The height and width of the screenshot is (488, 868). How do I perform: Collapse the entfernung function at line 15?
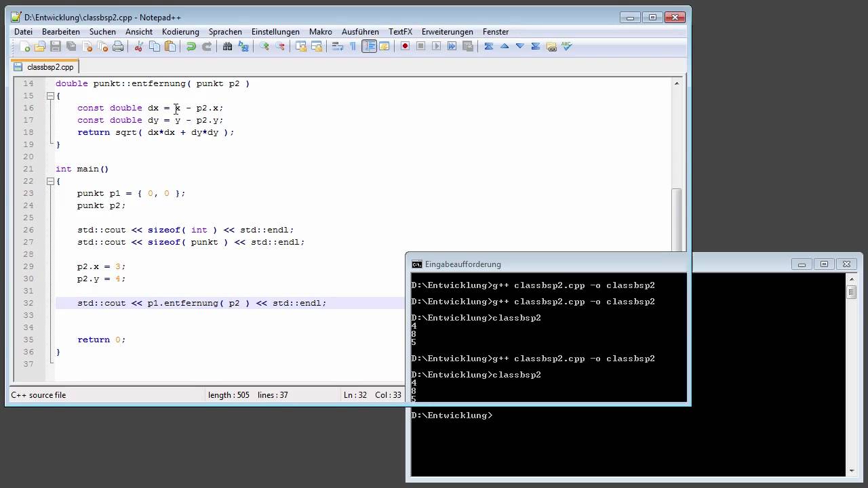point(50,96)
